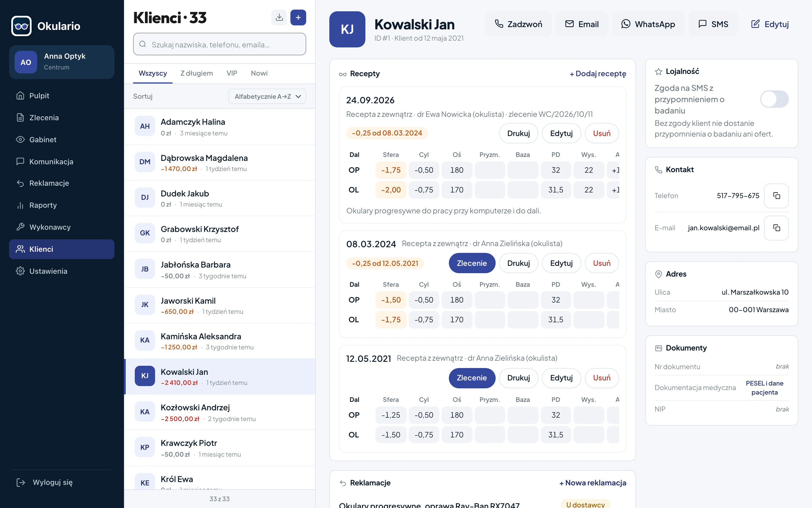Go to Gabinet section
The width and height of the screenshot is (812, 508).
tap(62, 139)
